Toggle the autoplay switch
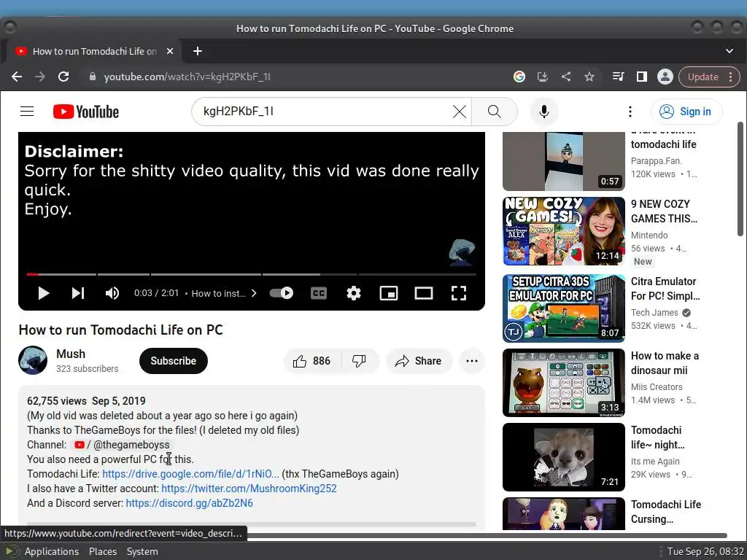Screen dimensions: 747x560 (282, 293)
